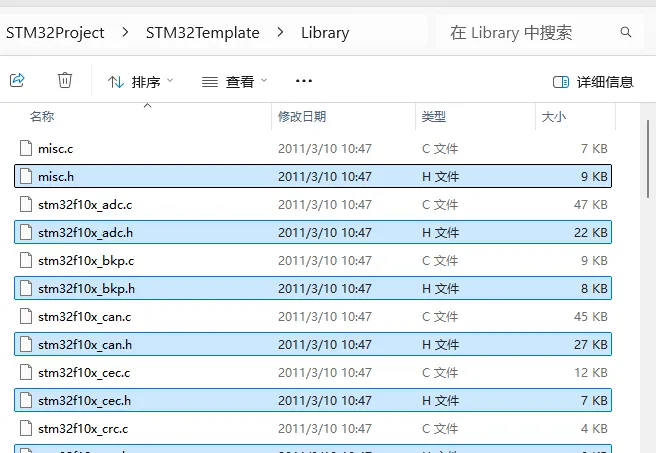656x453 pixels.
Task: Select the file stm32f10x_bkp.h
Action: point(313,288)
